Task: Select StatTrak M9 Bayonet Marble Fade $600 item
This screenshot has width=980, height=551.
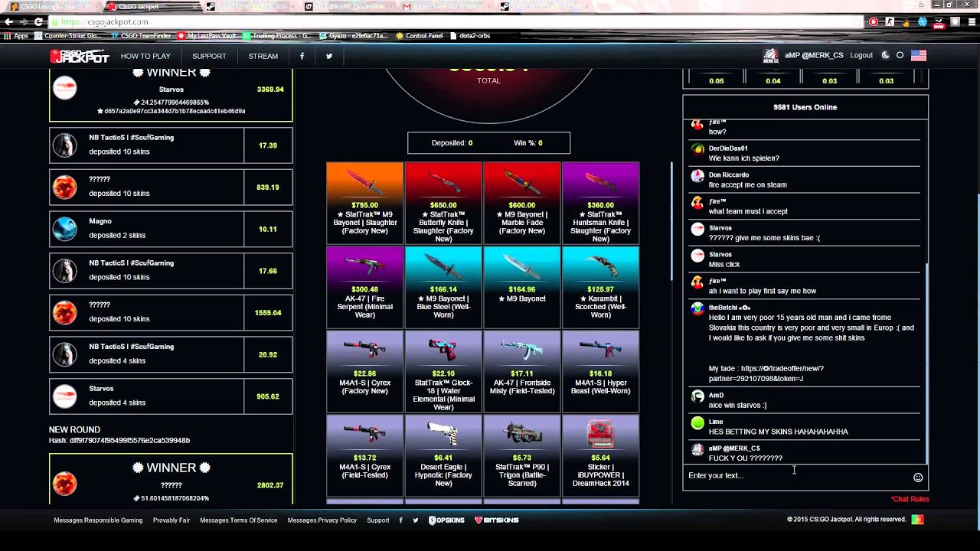Action: pyautogui.click(x=522, y=202)
